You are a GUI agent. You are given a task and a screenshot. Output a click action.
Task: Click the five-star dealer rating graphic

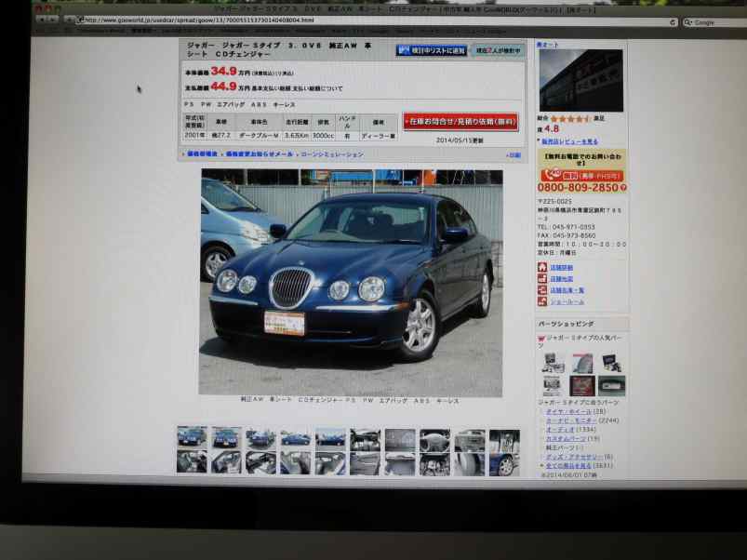pyautogui.click(x=571, y=118)
